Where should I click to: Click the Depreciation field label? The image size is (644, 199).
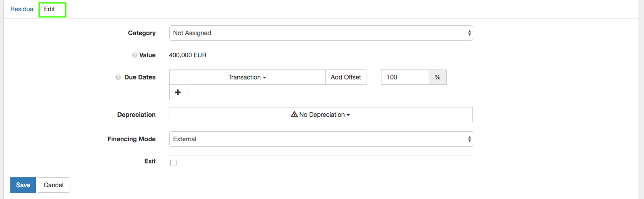[136, 115]
